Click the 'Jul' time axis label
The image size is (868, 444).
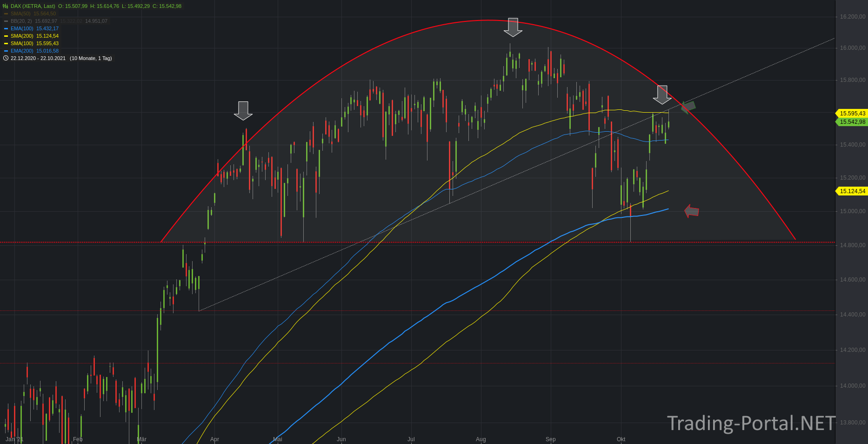(x=411, y=439)
